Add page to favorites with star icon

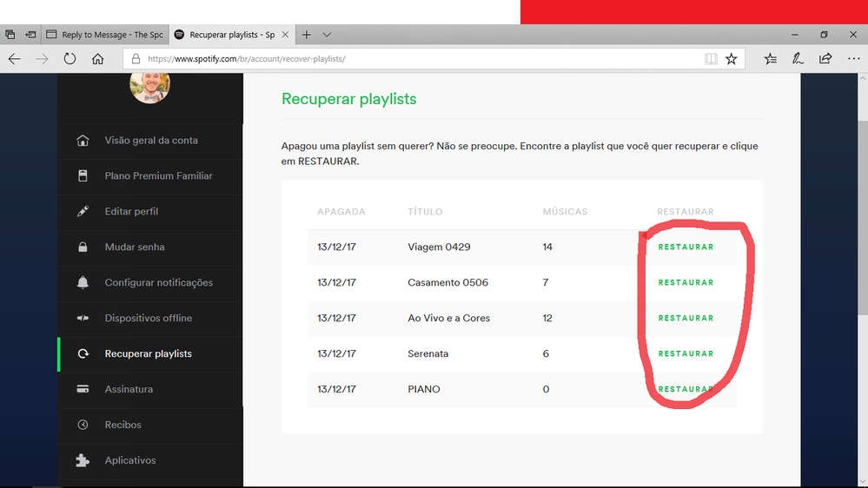tap(732, 59)
